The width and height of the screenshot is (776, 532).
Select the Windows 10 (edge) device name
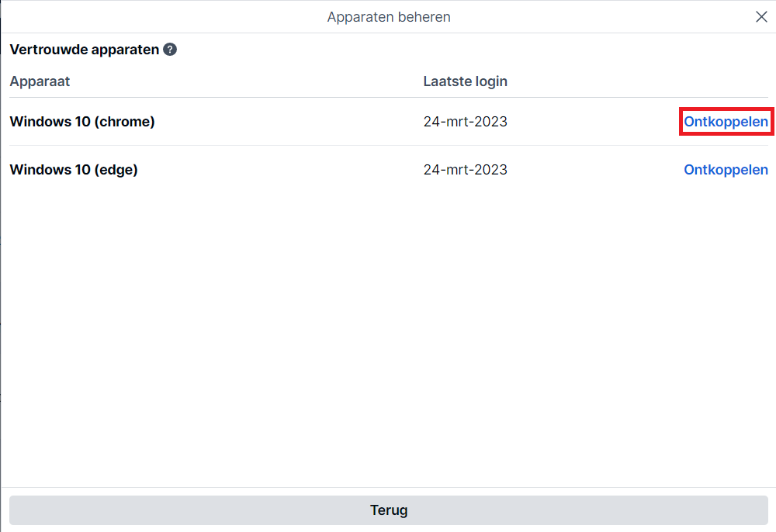click(74, 170)
